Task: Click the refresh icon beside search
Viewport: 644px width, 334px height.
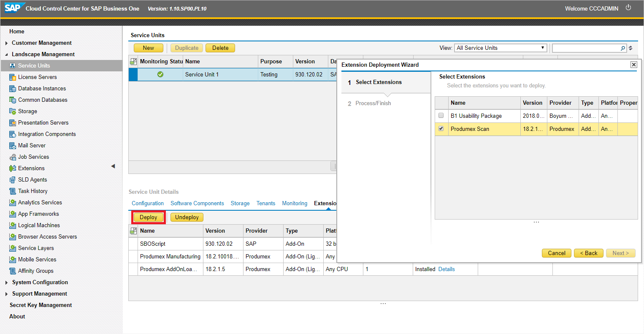Action: (631, 48)
